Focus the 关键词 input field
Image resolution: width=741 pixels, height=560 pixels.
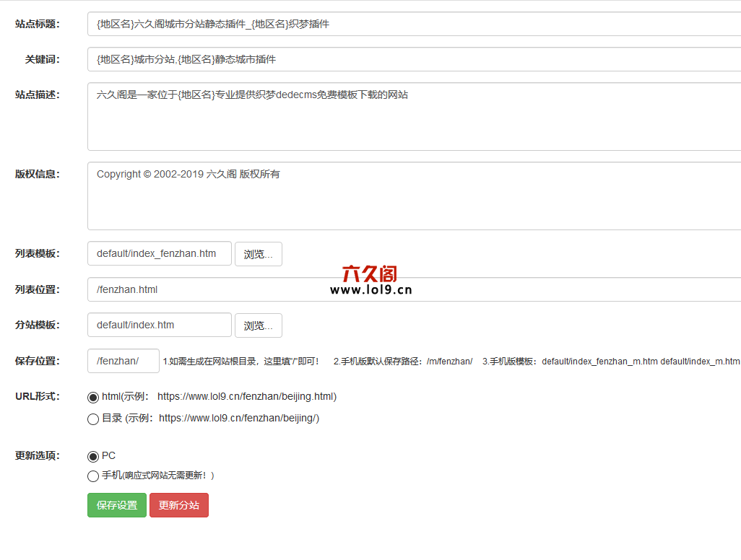point(414,59)
